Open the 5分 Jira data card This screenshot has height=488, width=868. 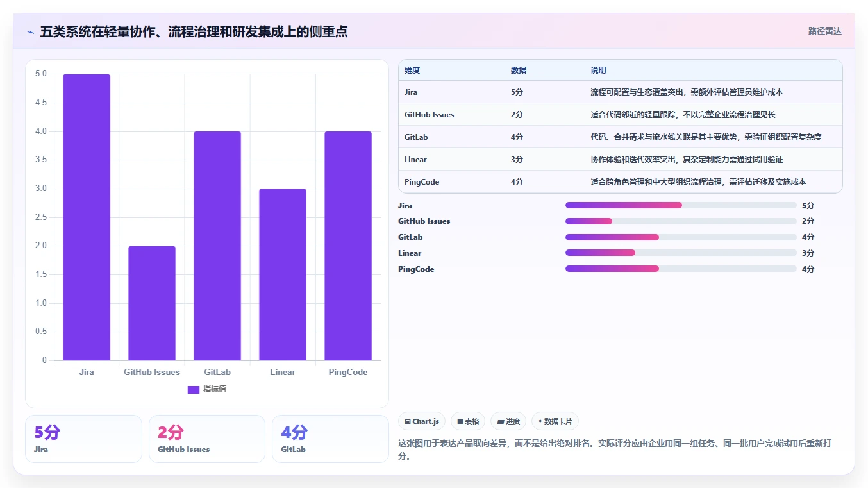[x=83, y=439]
